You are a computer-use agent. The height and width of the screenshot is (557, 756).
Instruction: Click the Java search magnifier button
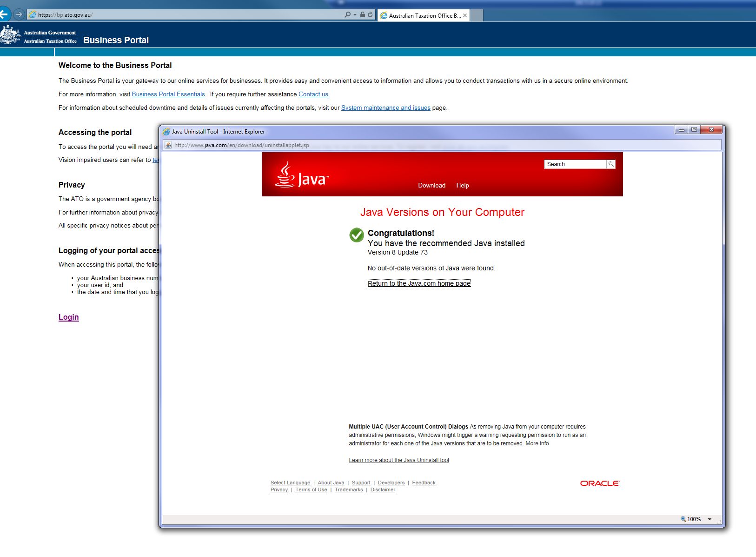coord(611,164)
